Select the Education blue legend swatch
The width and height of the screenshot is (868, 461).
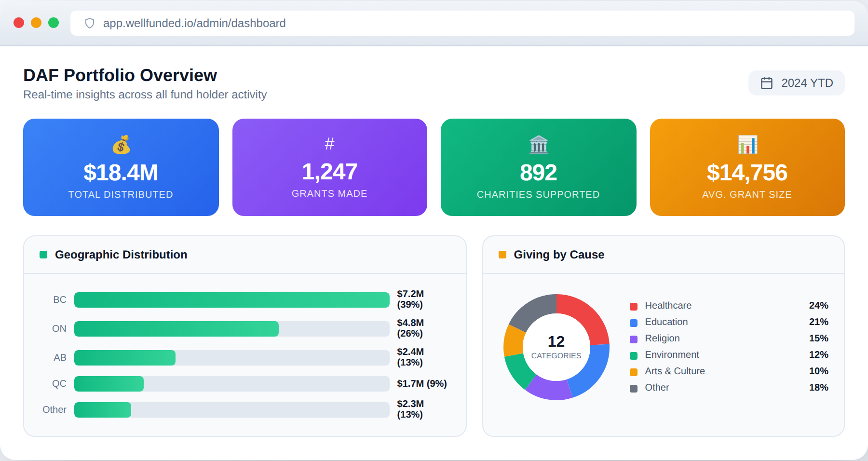634,323
